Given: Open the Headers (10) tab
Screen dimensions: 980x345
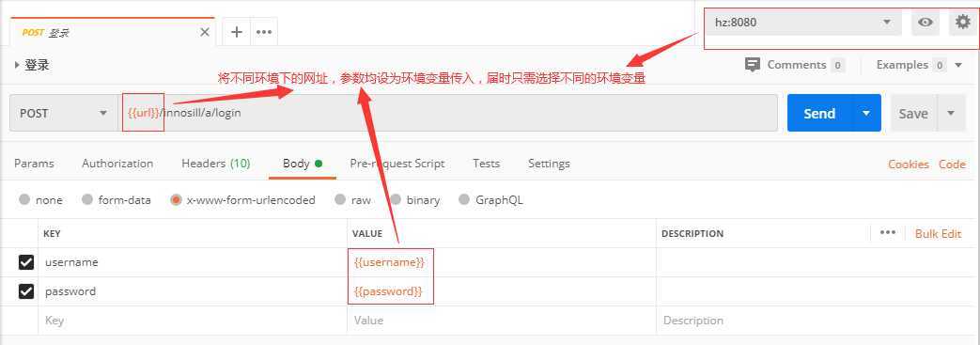Looking at the screenshot, I should [x=215, y=164].
